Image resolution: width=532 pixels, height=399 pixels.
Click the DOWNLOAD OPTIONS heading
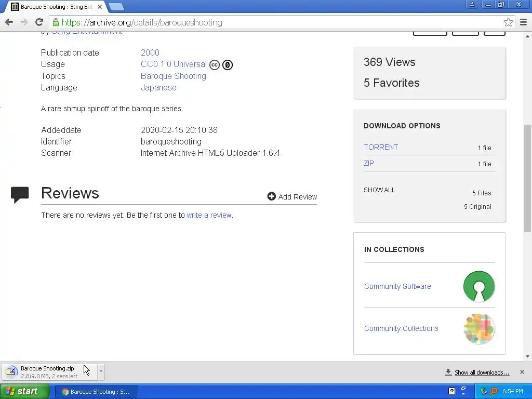pos(402,126)
